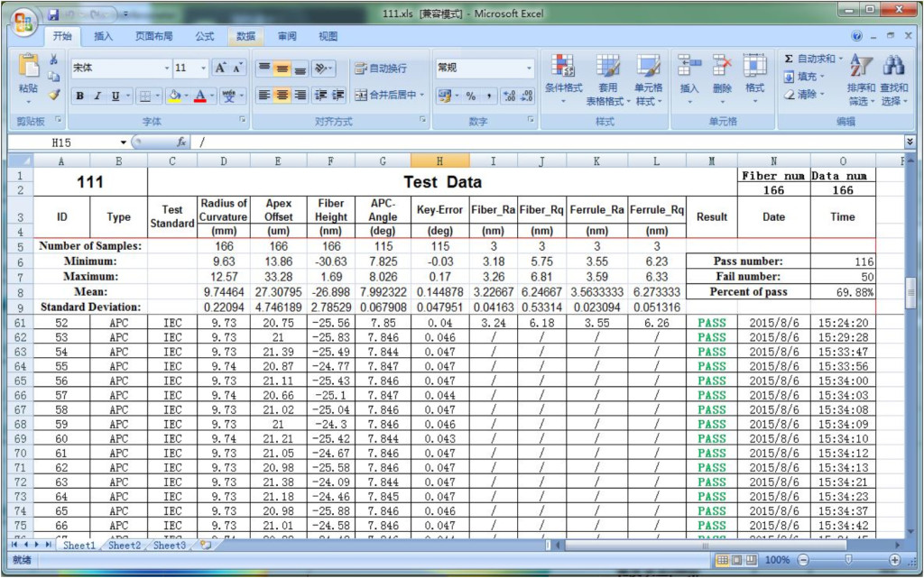Toggle italic formatting

click(97, 96)
